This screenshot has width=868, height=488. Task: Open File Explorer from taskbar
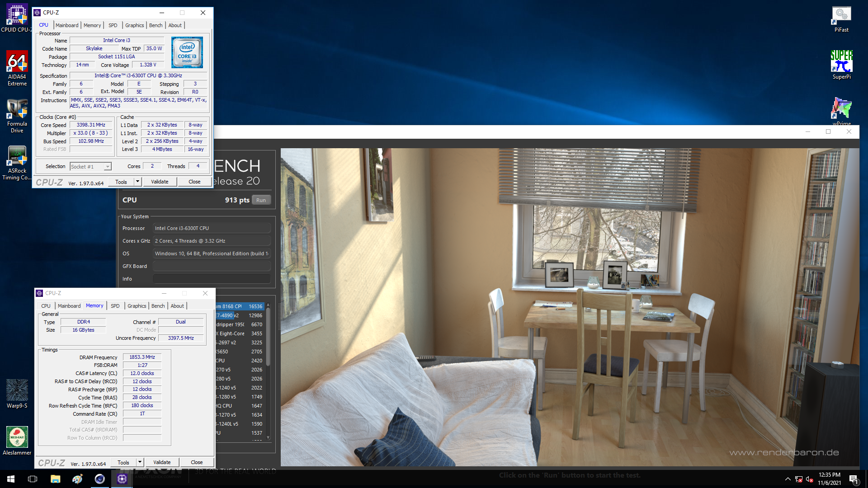click(x=55, y=479)
